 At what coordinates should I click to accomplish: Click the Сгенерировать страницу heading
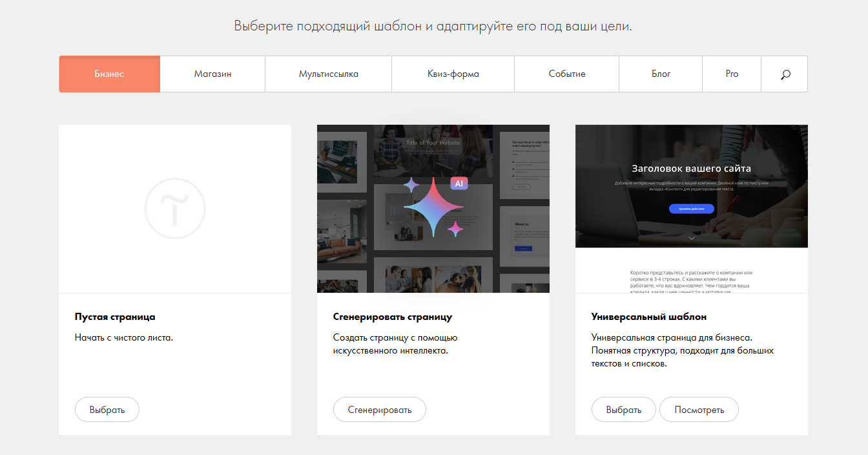[x=392, y=317]
